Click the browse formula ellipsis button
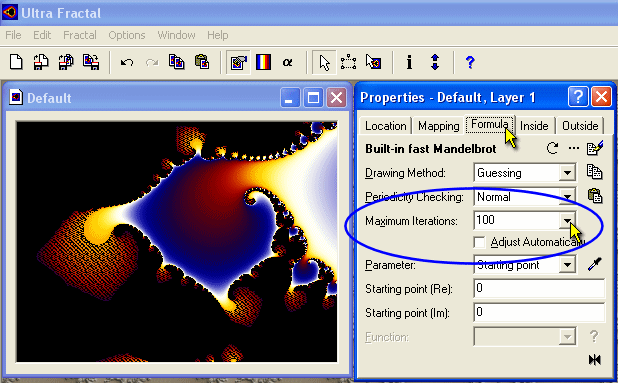618x383 pixels. [573, 149]
